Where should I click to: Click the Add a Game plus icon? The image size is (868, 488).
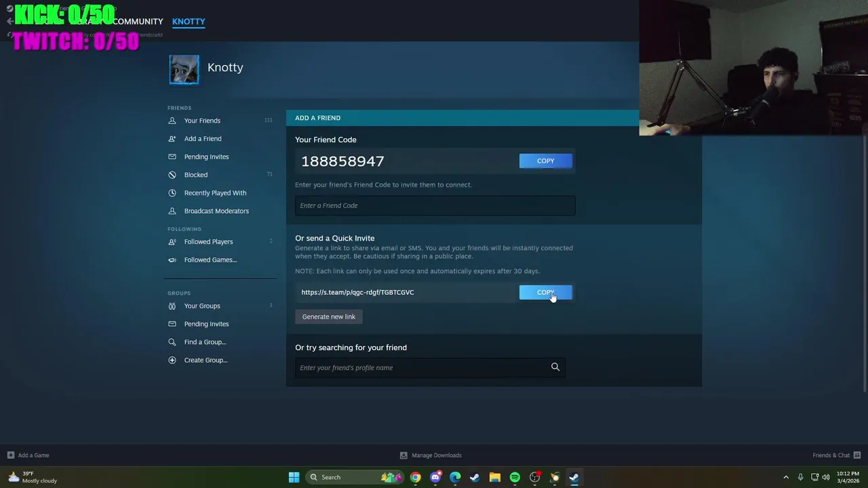[11, 455]
